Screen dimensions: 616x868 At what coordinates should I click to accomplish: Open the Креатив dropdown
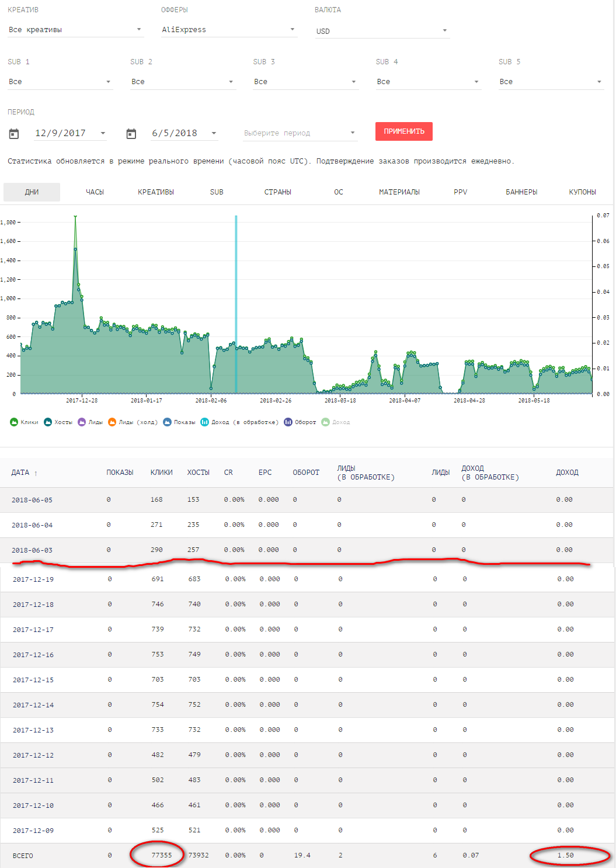coord(75,30)
